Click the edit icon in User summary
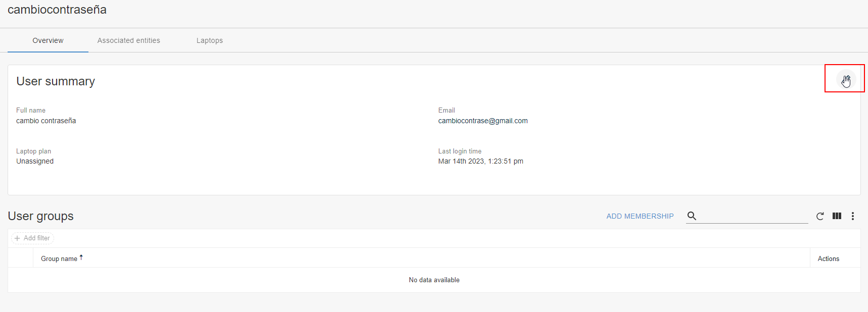Image resolution: width=868 pixels, height=312 pixels. 846,79
